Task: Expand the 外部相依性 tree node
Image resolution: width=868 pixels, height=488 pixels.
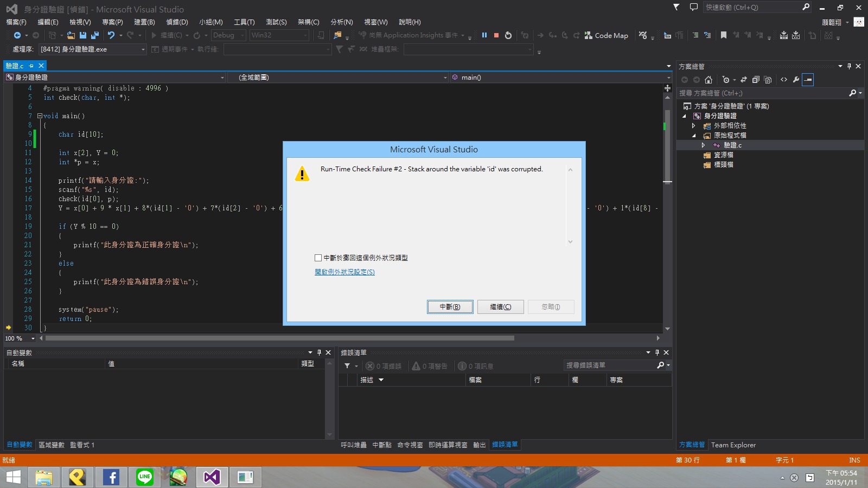Action: tap(693, 126)
